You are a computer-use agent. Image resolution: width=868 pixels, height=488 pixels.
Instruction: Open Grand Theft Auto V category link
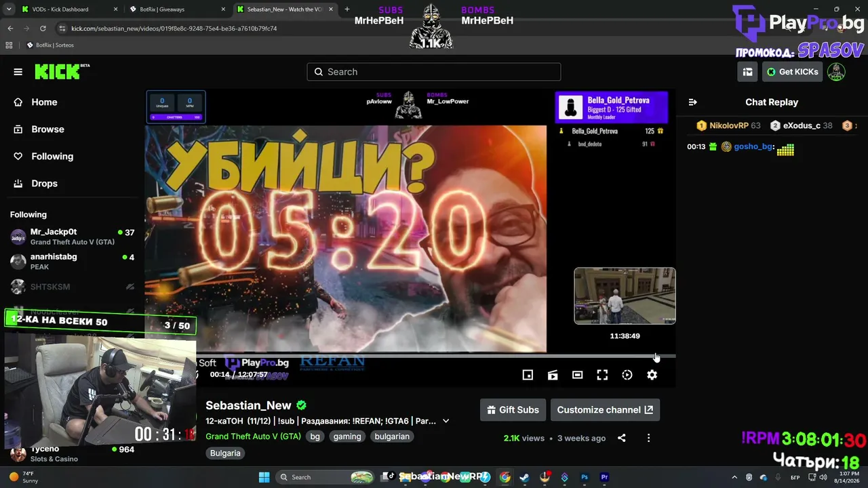[253, 436]
